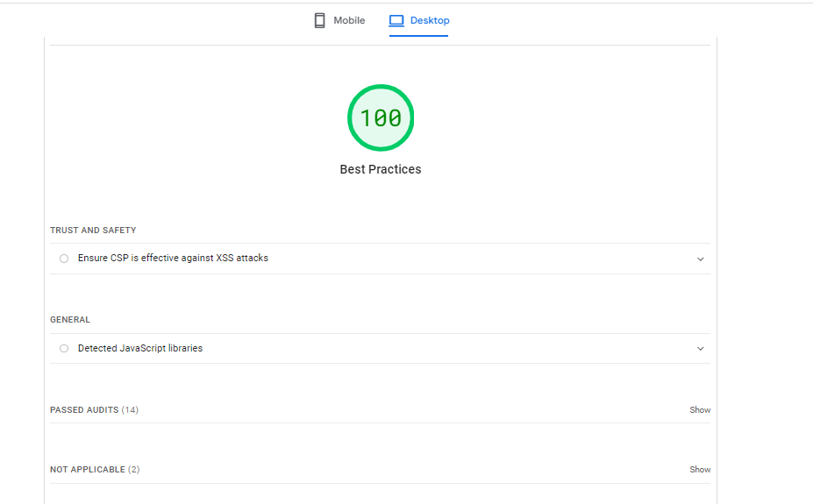
Task: Switch to the Mobile tab label
Action: [349, 20]
